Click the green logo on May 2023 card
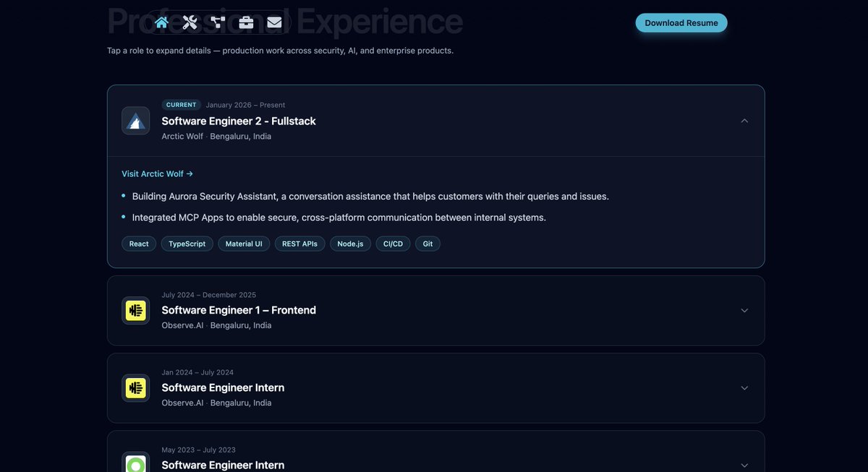Image resolution: width=868 pixels, height=472 pixels. 135,462
